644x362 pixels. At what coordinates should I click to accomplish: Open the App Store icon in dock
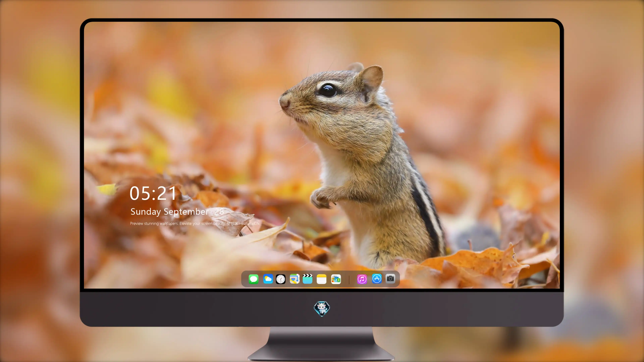(377, 279)
